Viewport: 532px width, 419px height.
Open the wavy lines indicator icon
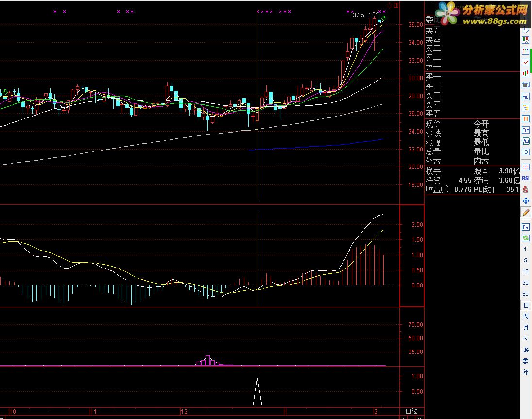[525, 167]
